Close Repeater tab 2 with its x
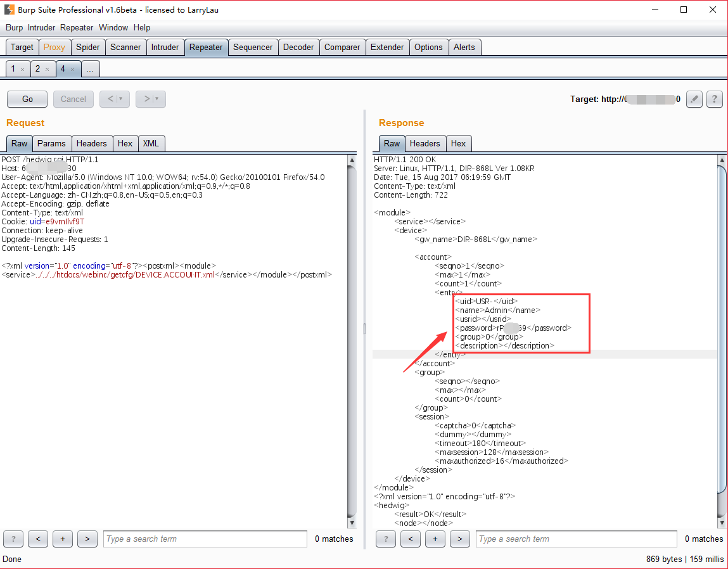 click(47, 69)
